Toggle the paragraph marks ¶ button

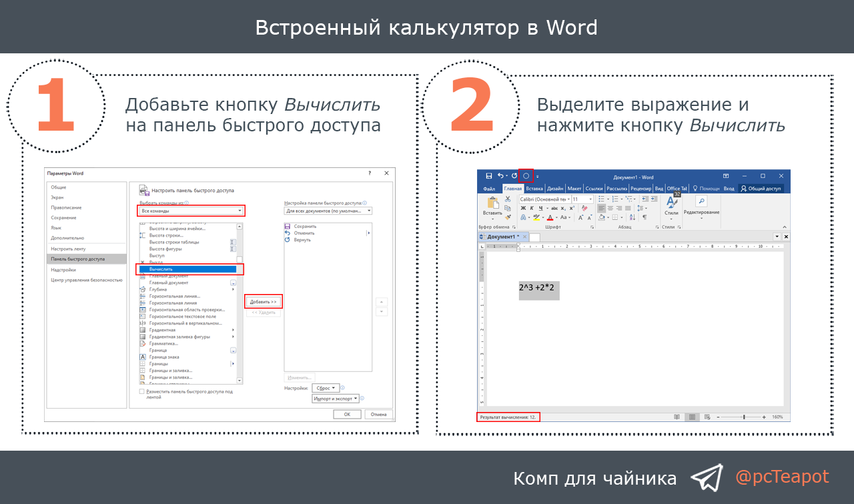645,217
